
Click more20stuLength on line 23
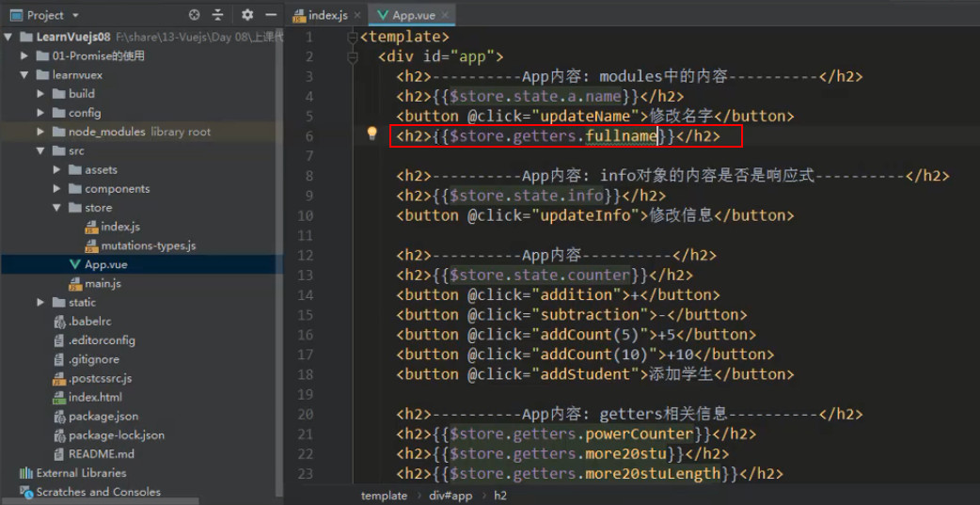(x=653, y=474)
